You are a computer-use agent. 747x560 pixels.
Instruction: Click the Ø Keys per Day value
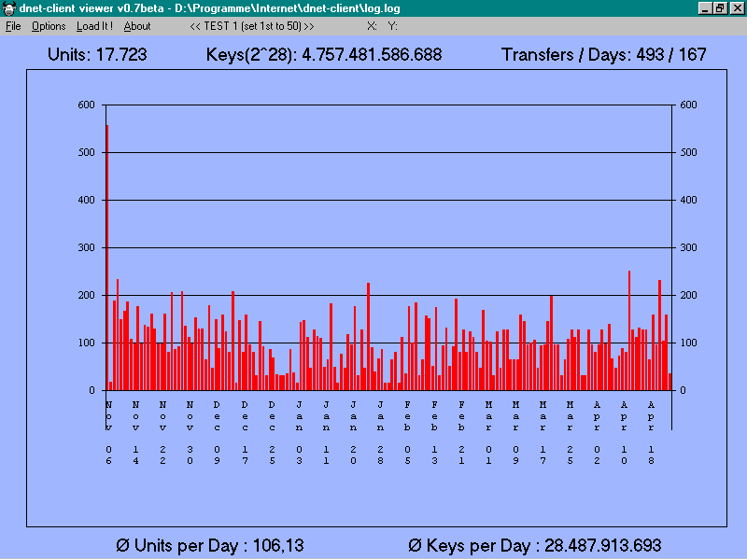click(x=602, y=545)
